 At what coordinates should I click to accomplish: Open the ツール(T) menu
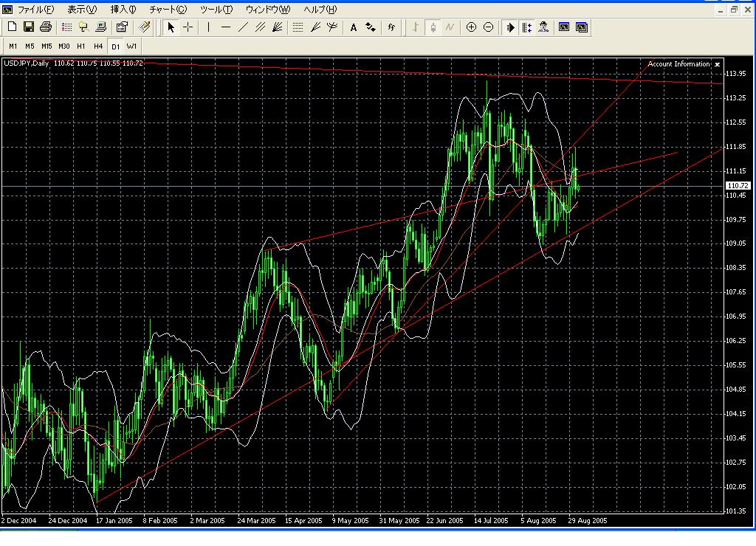pyautogui.click(x=216, y=10)
